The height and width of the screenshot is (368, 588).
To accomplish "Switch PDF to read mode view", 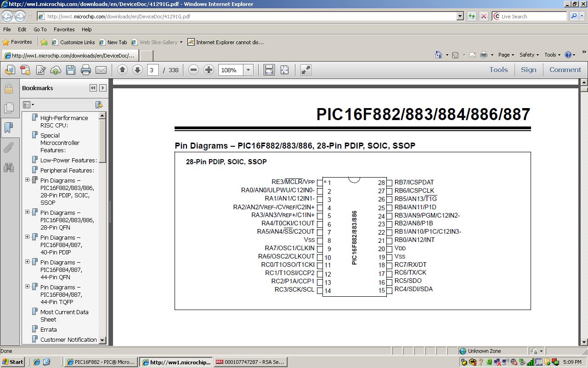I will click(305, 70).
